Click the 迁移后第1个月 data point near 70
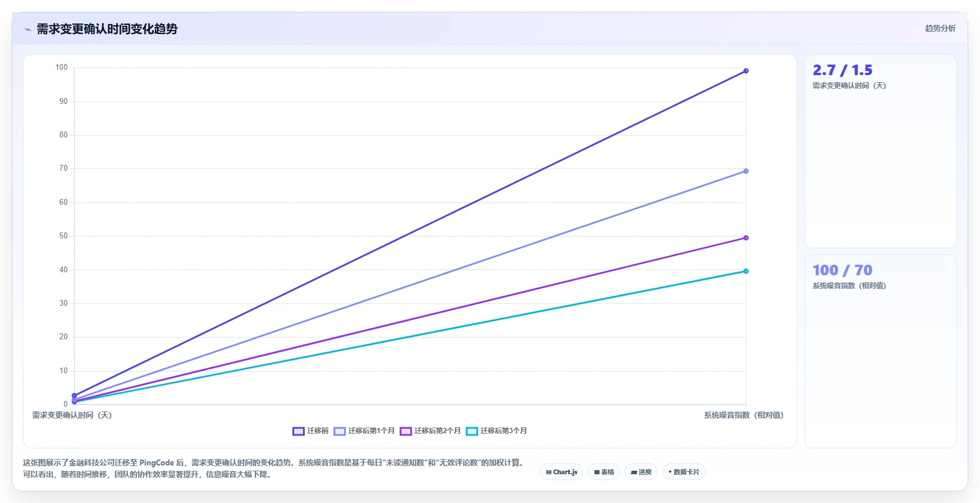The image size is (980, 503). (x=746, y=171)
